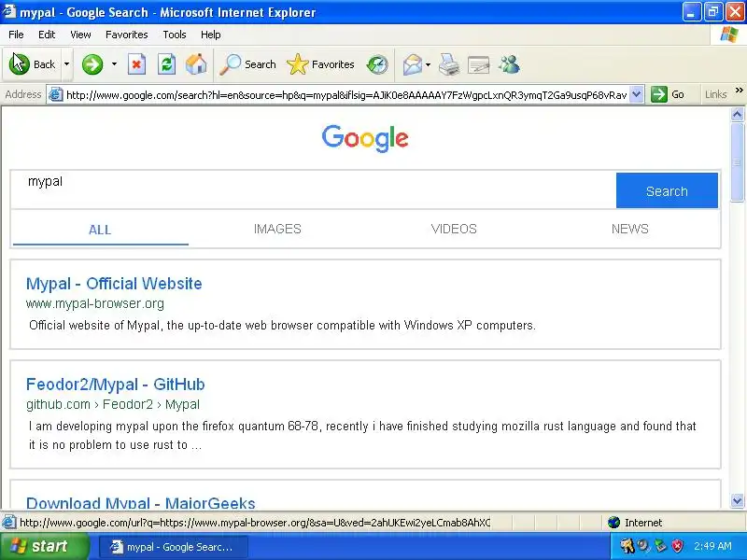Open the Help menu
The width and height of the screenshot is (747, 560).
211,35
